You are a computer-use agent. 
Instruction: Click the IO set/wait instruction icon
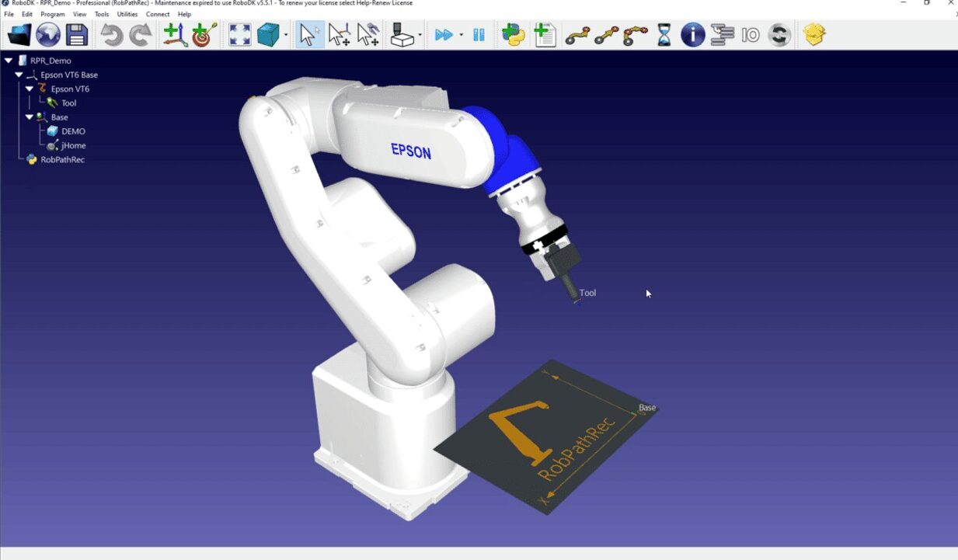750,35
